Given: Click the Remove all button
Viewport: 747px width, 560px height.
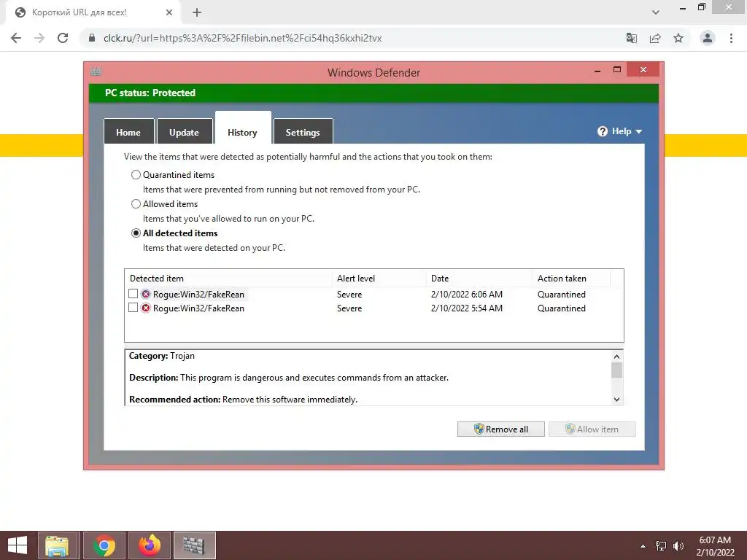Looking at the screenshot, I should 500,429.
